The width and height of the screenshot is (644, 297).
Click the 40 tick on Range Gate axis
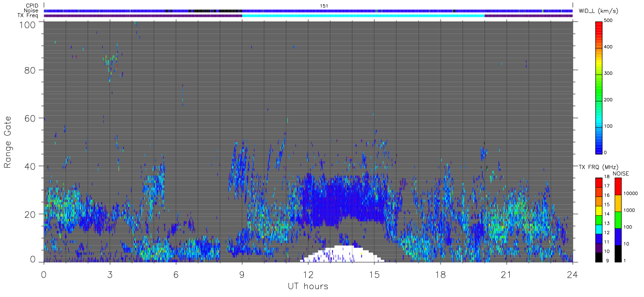pyautogui.click(x=30, y=166)
